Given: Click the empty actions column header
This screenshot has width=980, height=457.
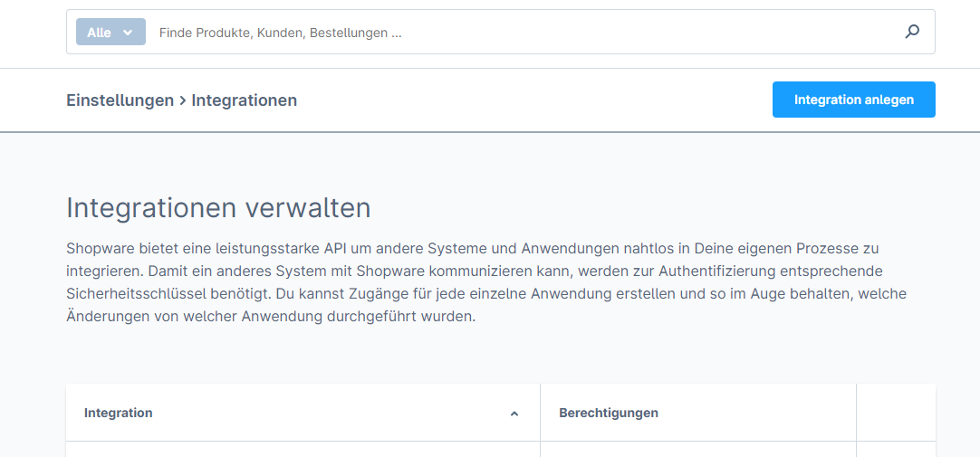Looking at the screenshot, I should tap(896, 413).
